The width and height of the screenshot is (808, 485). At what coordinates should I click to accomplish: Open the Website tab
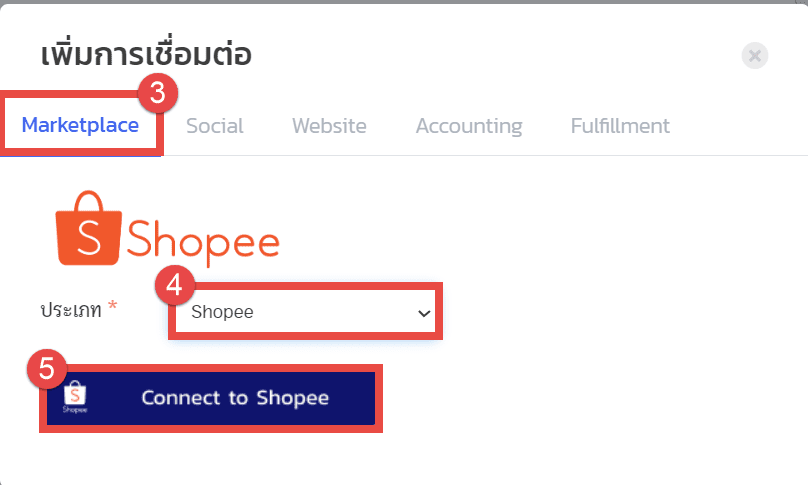[x=329, y=126]
